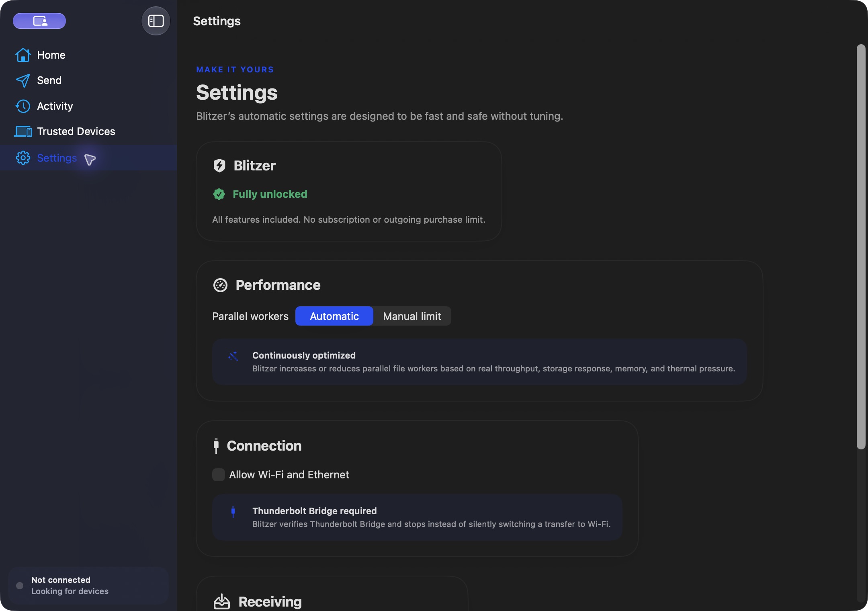Select Settings in the sidebar
The width and height of the screenshot is (868, 611).
88,158
